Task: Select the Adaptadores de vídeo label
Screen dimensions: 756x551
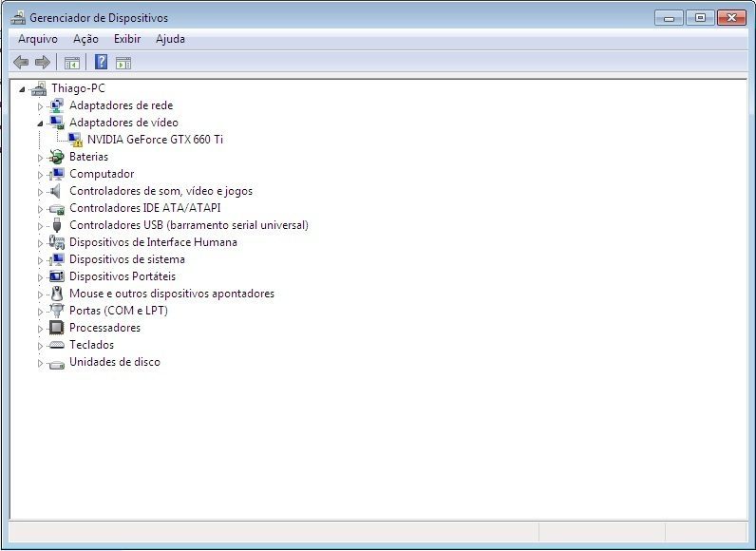Action: point(123,123)
